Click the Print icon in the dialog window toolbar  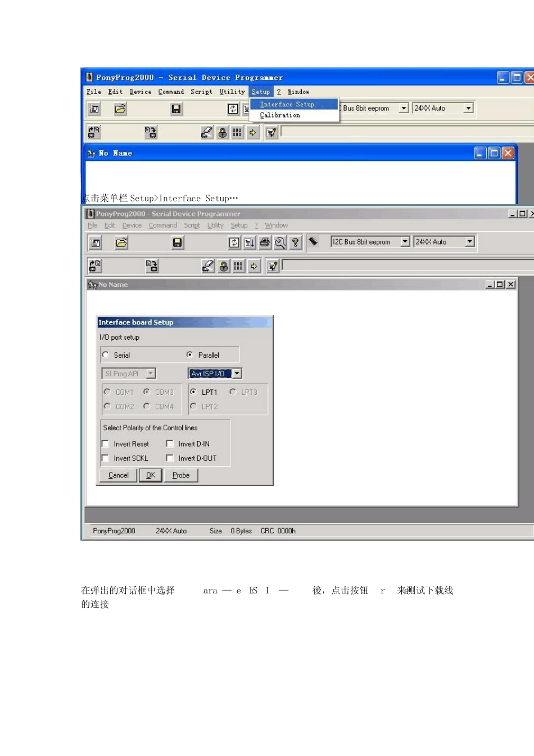(x=265, y=242)
